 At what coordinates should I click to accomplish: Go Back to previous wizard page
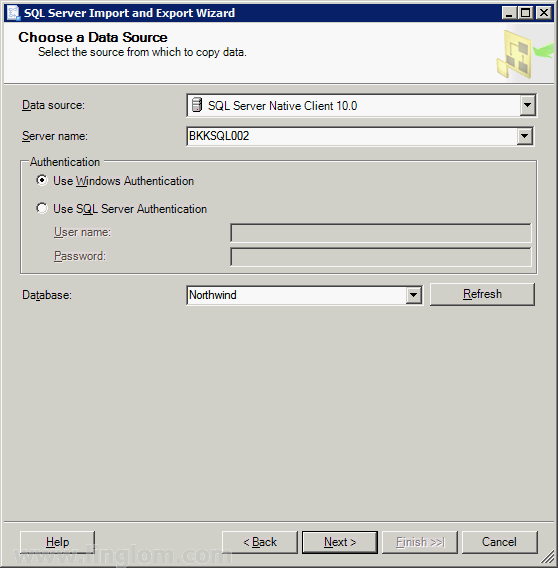(260, 542)
